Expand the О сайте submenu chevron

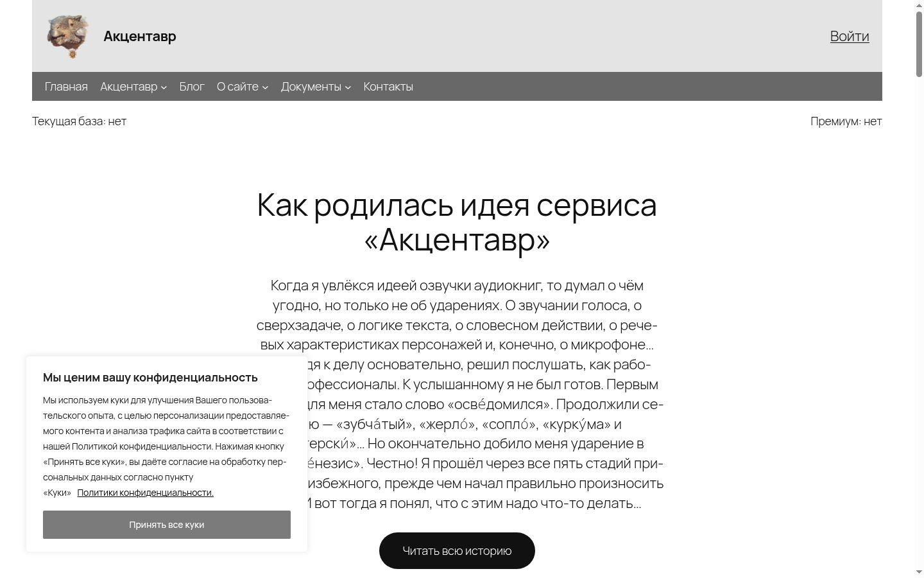265,87
